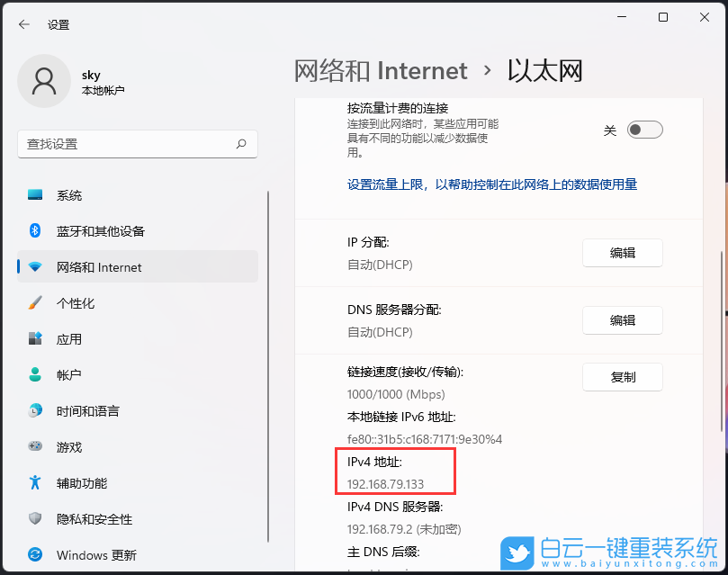Select the 帐户 sidebar icon
Image resolution: width=728 pixels, height=575 pixels.
click(34, 375)
